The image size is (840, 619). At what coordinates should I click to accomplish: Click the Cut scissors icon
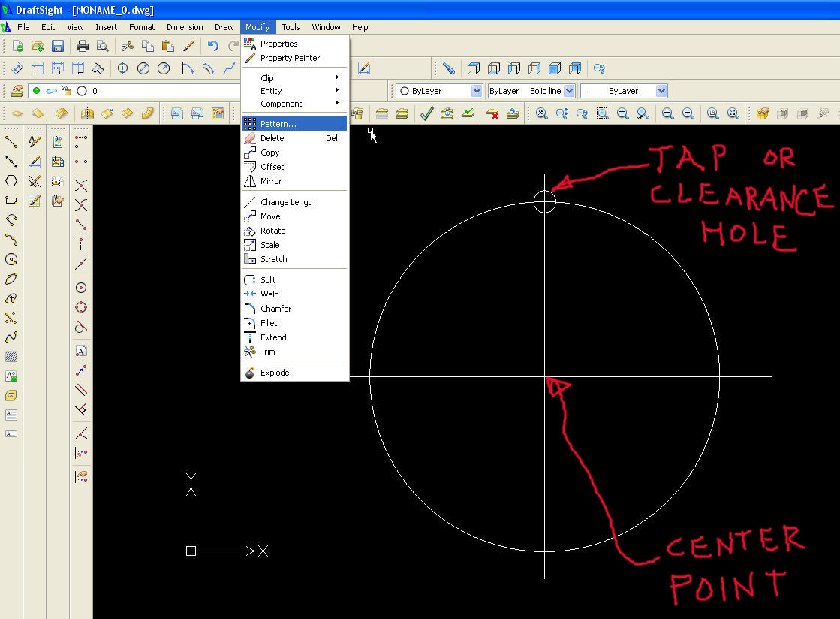128,46
